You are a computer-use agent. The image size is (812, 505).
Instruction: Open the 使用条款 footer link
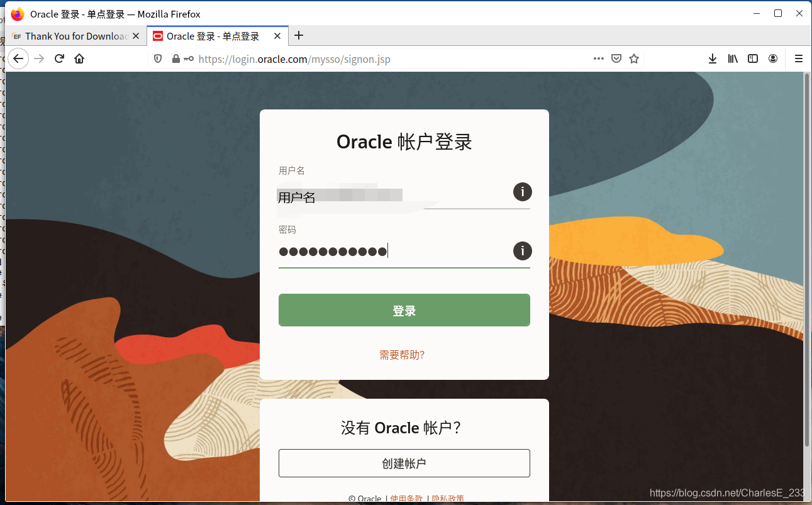coord(406,499)
